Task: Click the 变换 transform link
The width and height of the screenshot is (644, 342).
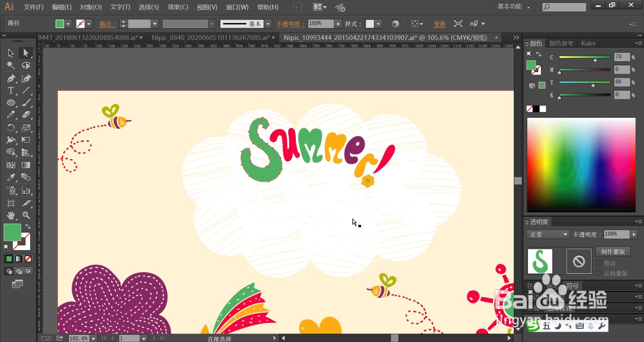Action: (x=440, y=24)
